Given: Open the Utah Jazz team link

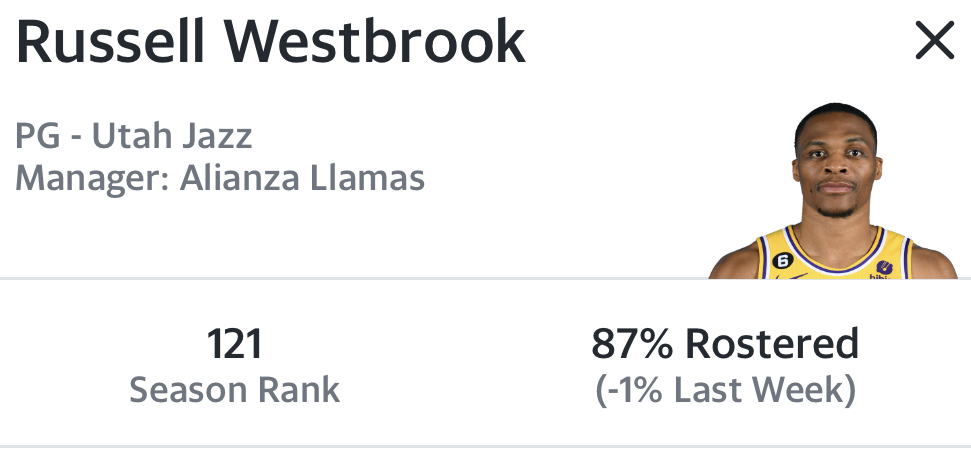Looking at the screenshot, I should pyautogui.click(x=172, y=136).
